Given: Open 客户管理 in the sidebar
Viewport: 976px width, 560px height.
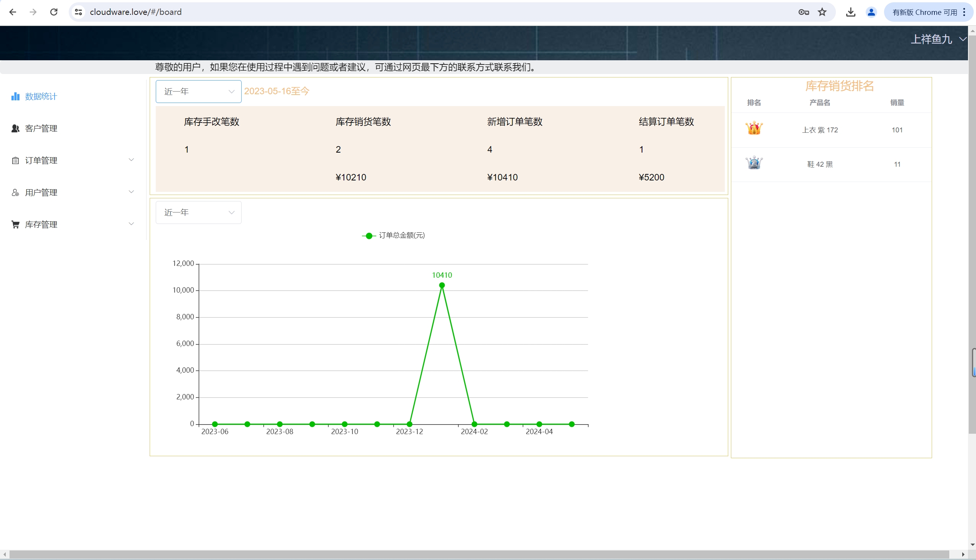Looking at the screenshot, I should [41, 128].
